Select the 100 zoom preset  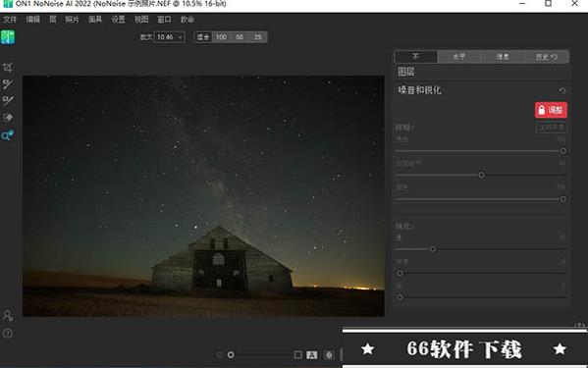tap(221, 37)
